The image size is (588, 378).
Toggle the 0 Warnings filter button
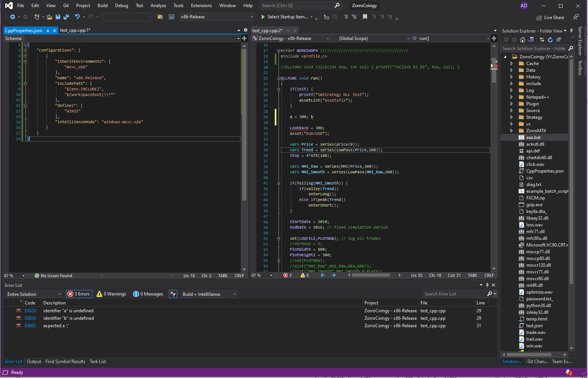pos(111,294)
